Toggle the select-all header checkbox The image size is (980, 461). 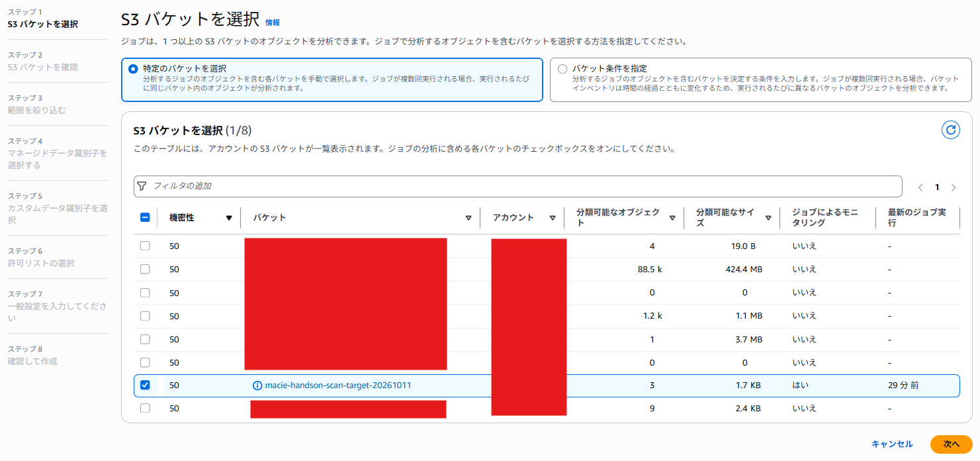146,217
